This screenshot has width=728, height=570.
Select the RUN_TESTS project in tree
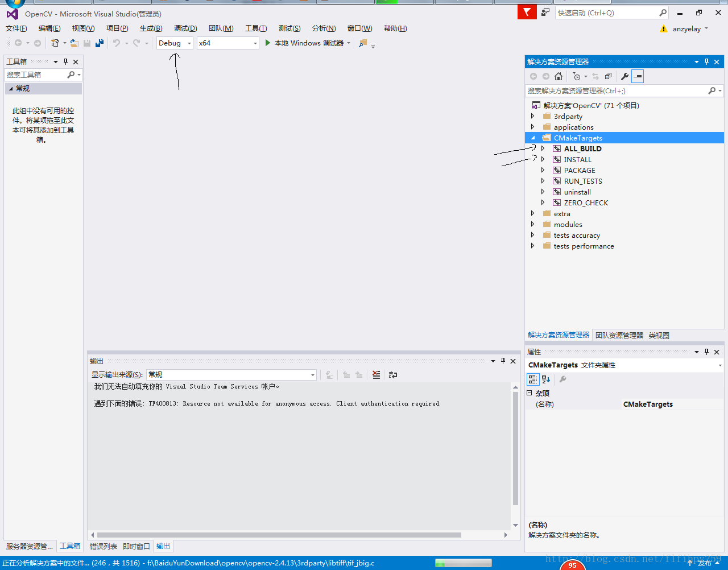[x=583, y=181]
